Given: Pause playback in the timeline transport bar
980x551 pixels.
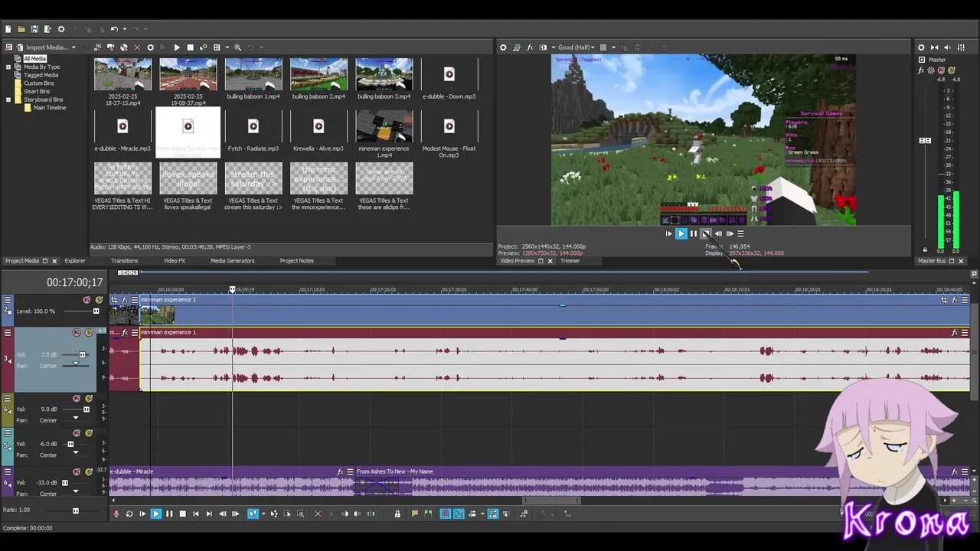Looking at the screenshot, I should click(169, 514).
